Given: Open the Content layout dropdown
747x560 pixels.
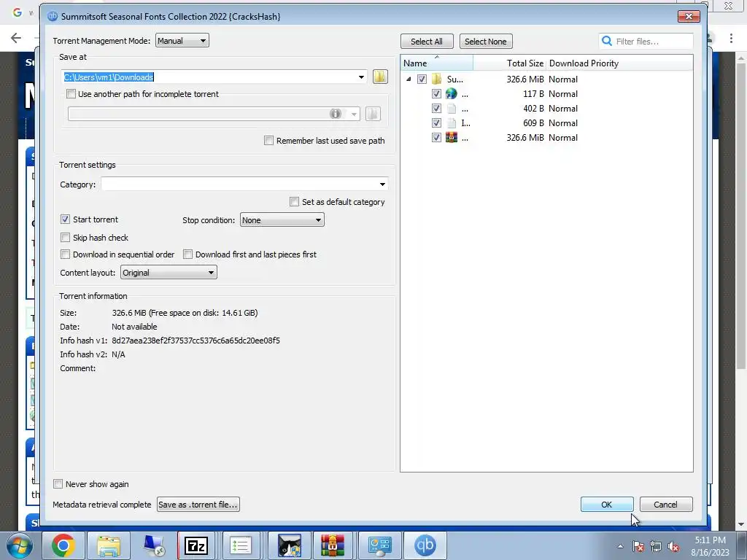Looking at the screenshot, I should point(169,273).
